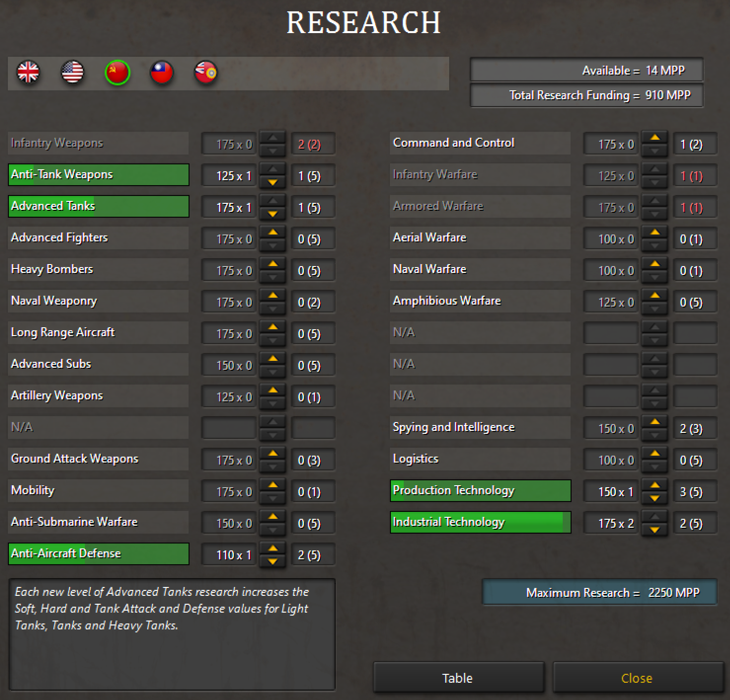Click the Available = 14 MPP box
Viewport: 730px width, 700px height.
tap(587, 70)
